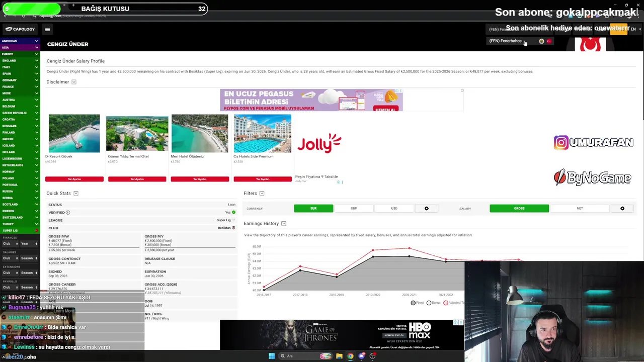Click the Verified info icon
The height and width of the screenshot is (362, 644).
point(68,212)
